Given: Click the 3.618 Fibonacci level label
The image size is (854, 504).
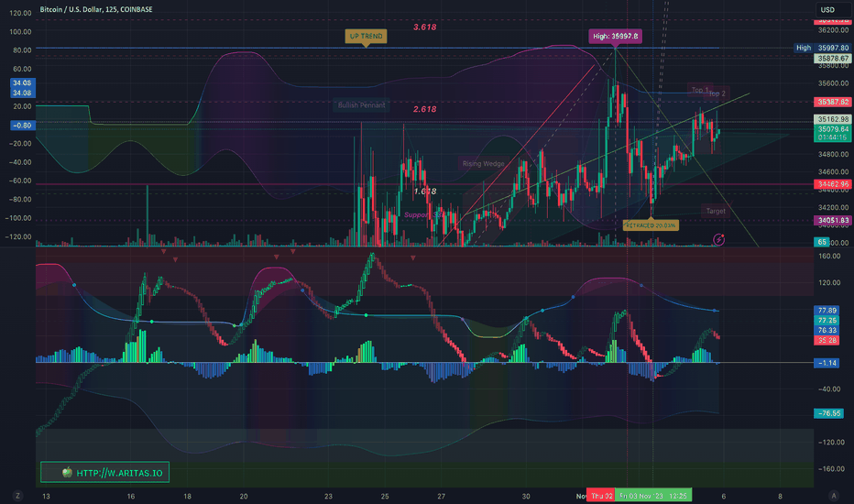Looking at the screenshot, I should (x=425, y=27).
